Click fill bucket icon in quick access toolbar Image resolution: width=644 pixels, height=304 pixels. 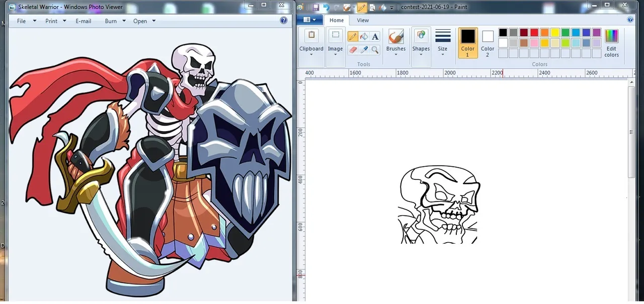coord(383,8)
